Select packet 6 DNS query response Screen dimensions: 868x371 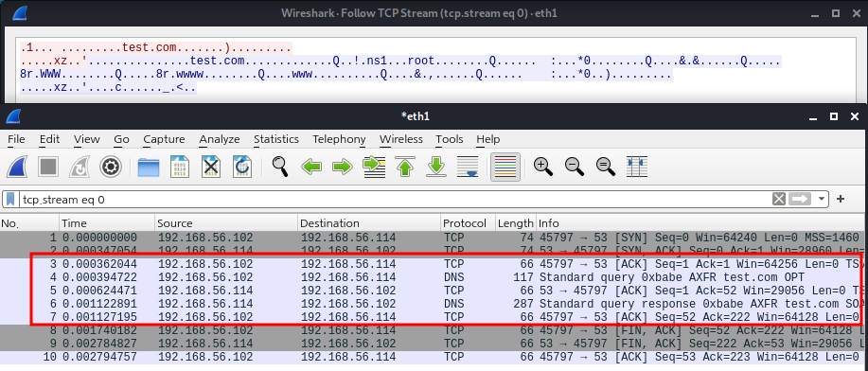coord(434,304)
